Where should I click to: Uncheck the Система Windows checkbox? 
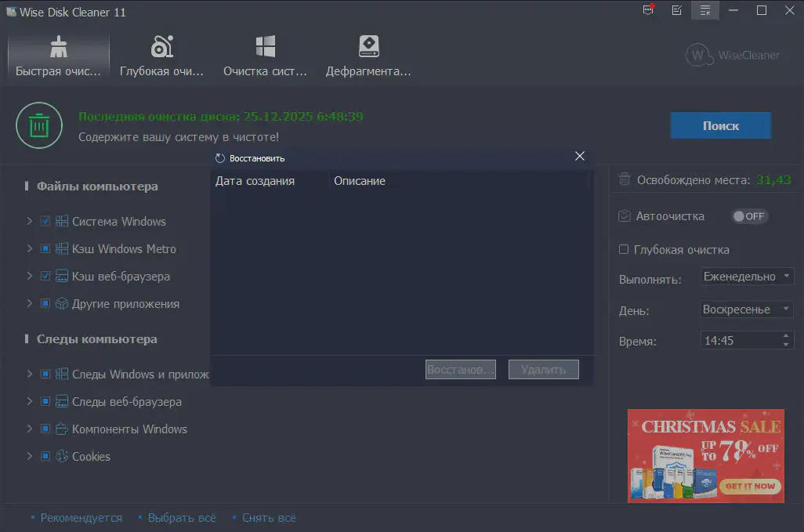click(x=45, y=222)
